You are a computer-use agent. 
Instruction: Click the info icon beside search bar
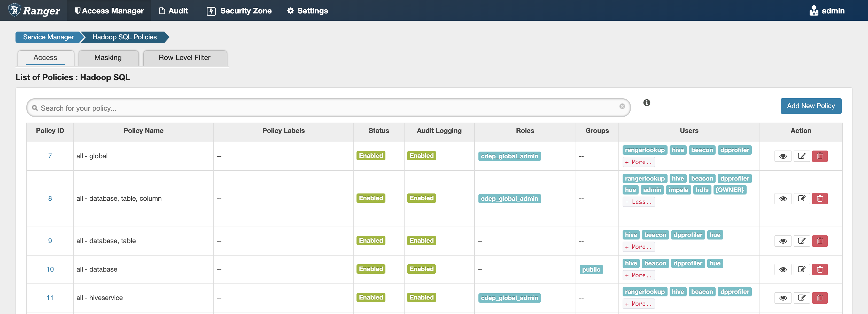coord(646,102)
